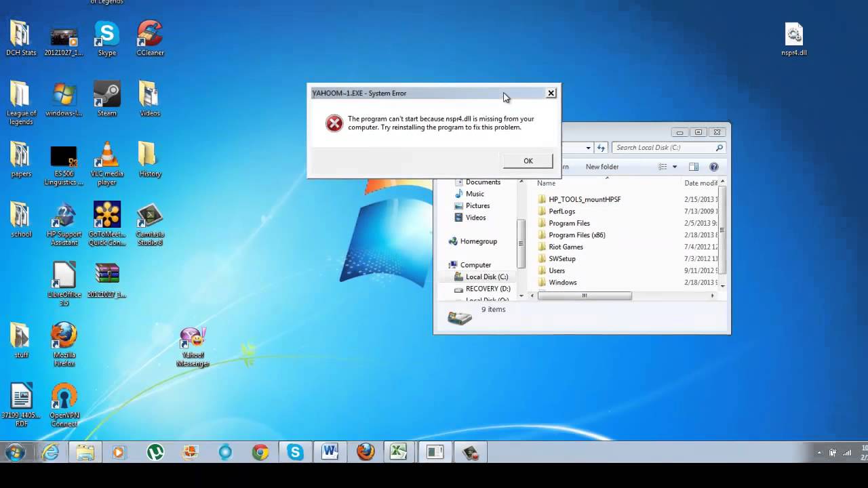868x488 pixels.
Task: Open Google Chrome from the taskbar
Action: point(260,452)
